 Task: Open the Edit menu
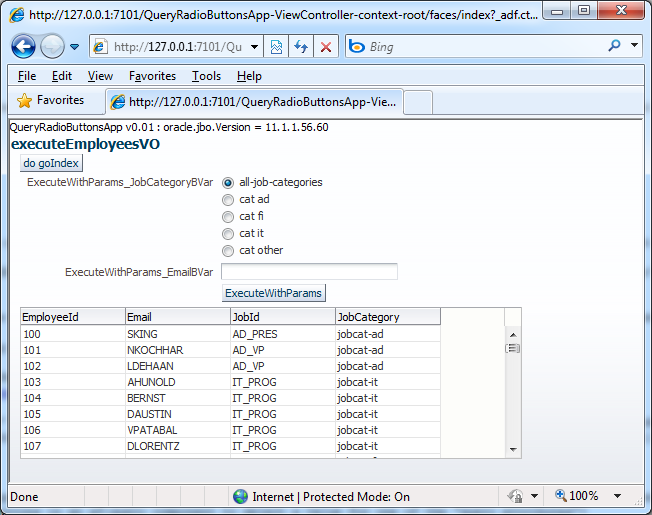click(62, 76)
